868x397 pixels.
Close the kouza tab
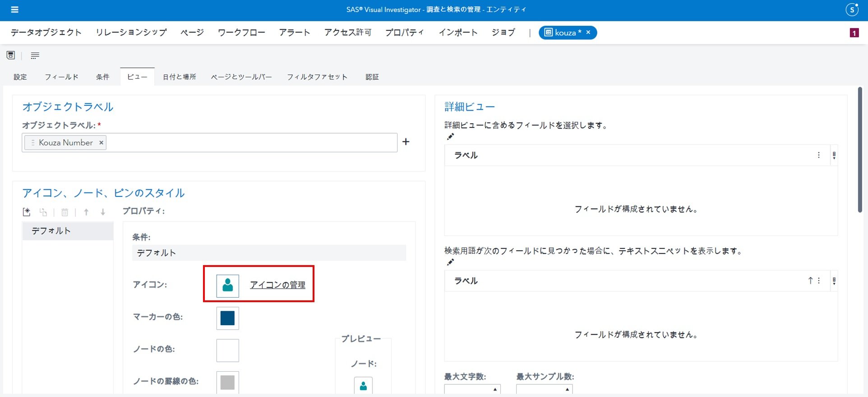588,33
